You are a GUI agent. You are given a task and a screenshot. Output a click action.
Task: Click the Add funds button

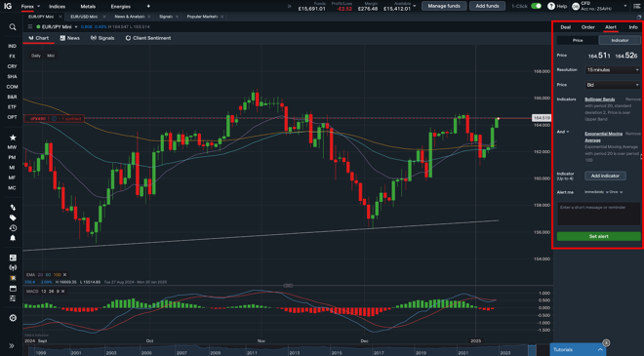(487, 6)
